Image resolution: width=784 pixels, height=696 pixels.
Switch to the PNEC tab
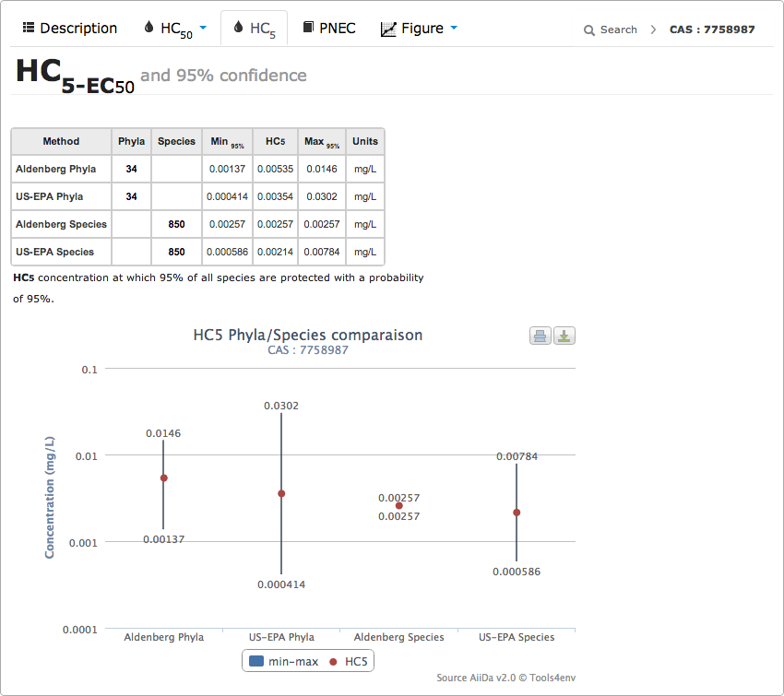point(339,29)
